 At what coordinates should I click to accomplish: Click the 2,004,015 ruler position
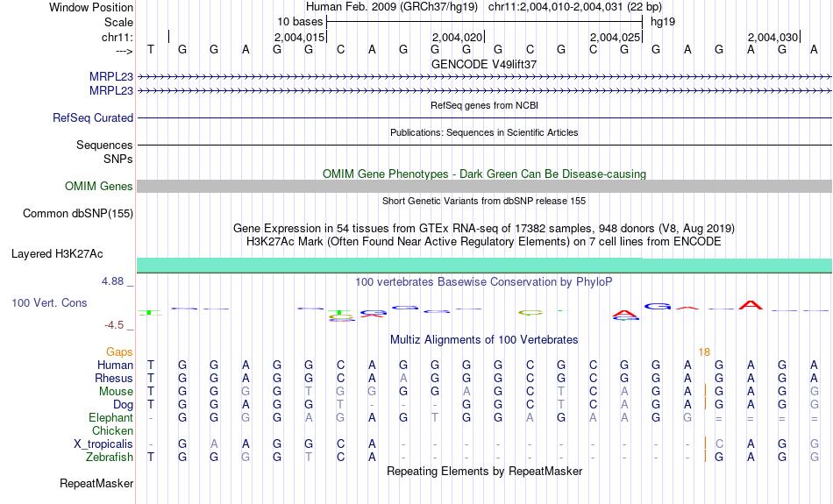tap(299, 37)
